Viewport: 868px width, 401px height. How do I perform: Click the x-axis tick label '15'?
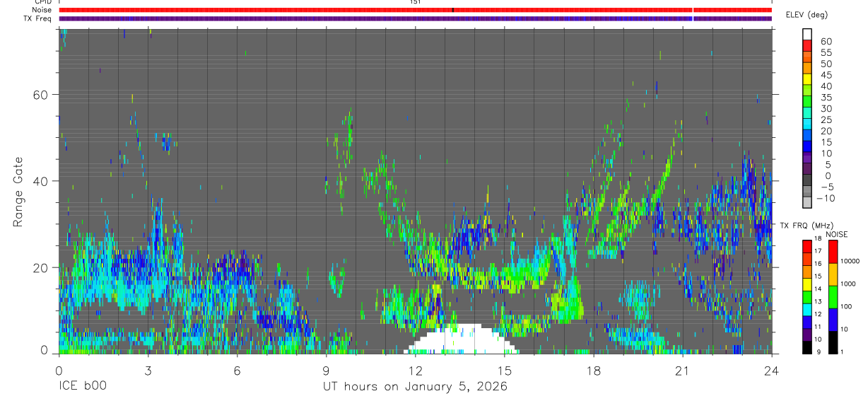click(x=504, y=370)
